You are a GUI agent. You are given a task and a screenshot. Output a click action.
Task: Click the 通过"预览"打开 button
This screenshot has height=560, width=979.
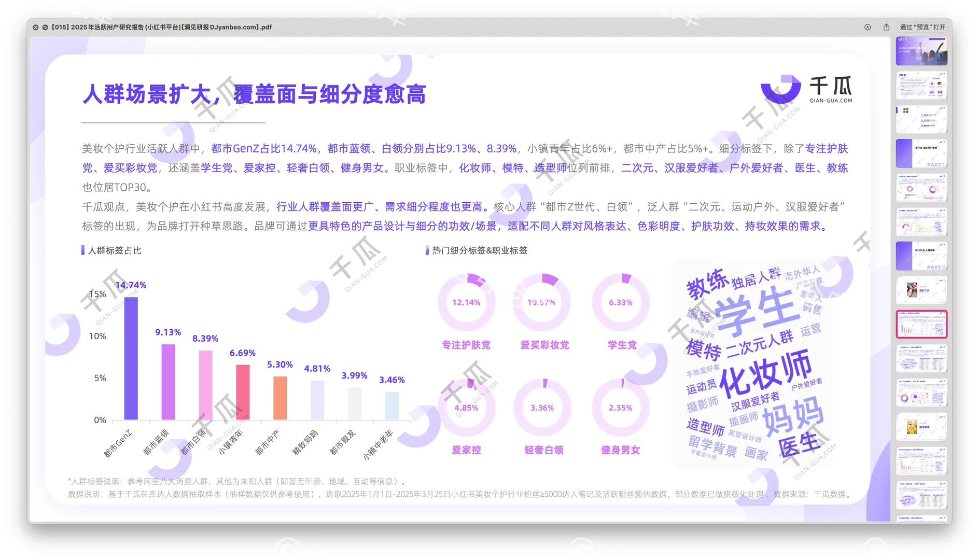point(922,27)
